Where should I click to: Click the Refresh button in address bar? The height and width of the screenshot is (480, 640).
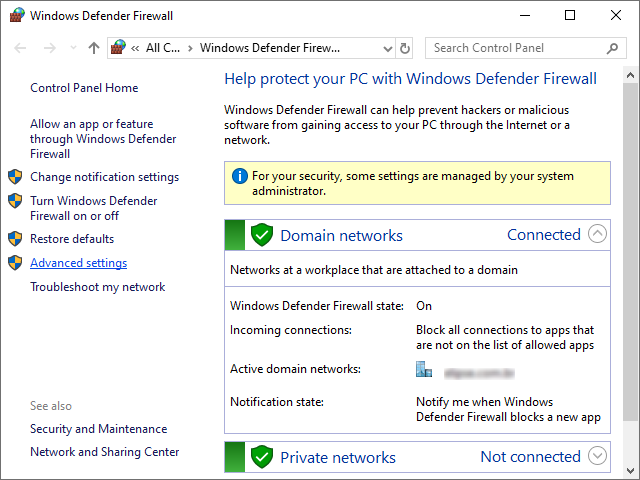point(405,48)
